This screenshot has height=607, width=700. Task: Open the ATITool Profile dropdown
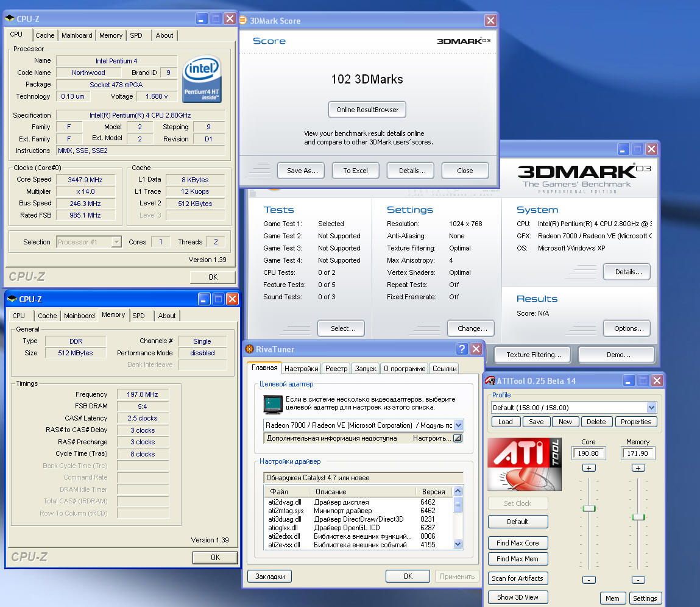(651, 407)
